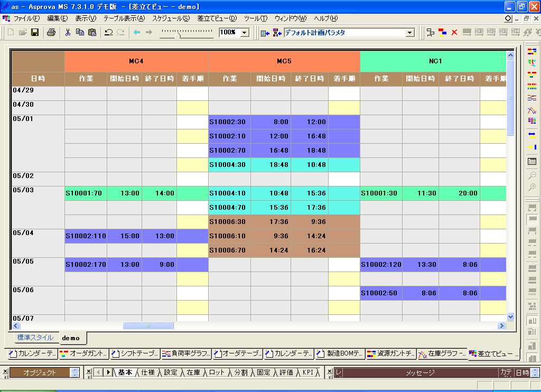Click the line graph icon in right sidebar
This screenshot has height=392, width=541.
pos(531,110)
